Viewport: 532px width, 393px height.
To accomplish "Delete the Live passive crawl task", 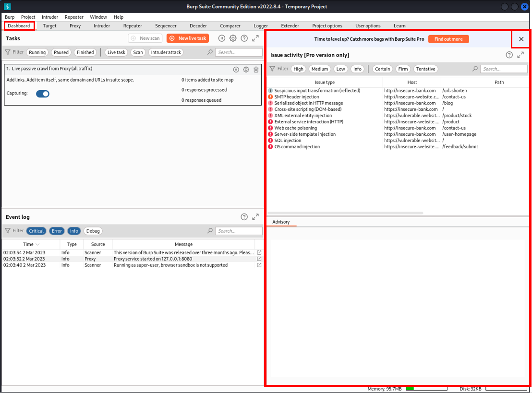I will [x=256, y=70].
